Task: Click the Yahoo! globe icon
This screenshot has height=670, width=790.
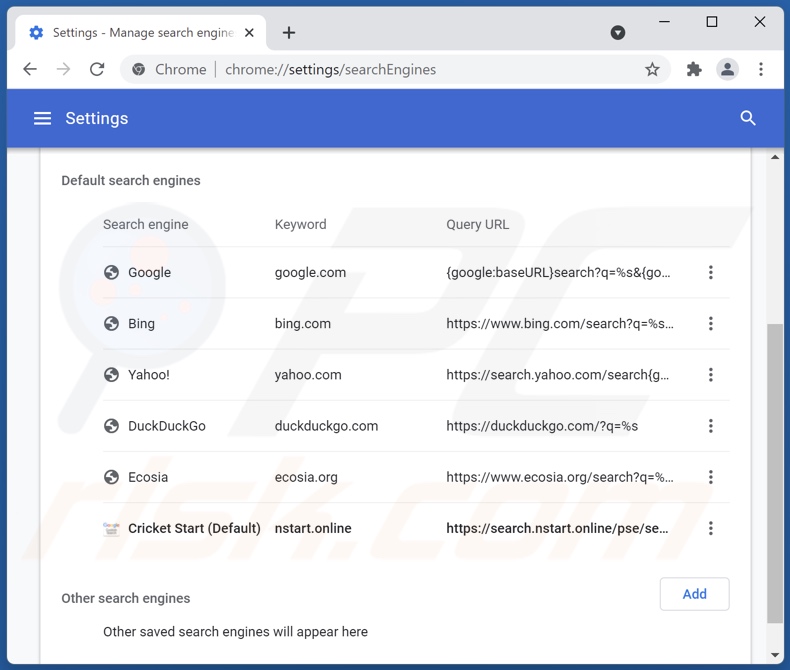Action: point(111,375)
